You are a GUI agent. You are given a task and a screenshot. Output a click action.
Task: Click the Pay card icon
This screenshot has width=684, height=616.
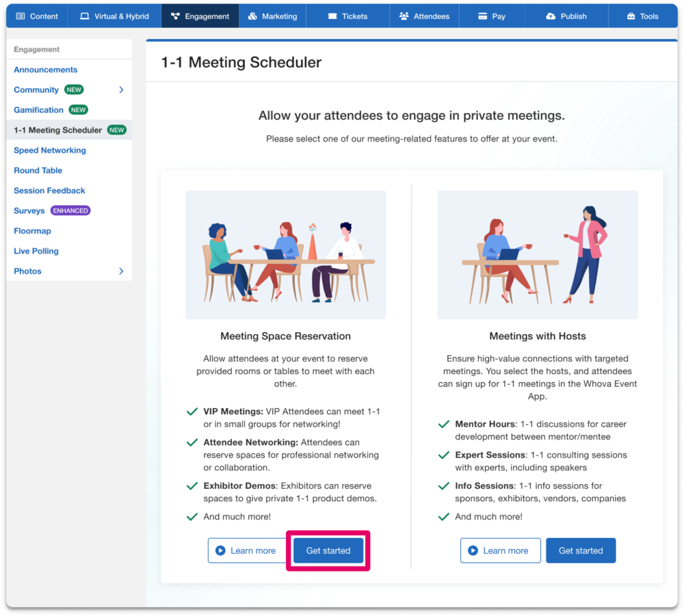click(482, 16)
